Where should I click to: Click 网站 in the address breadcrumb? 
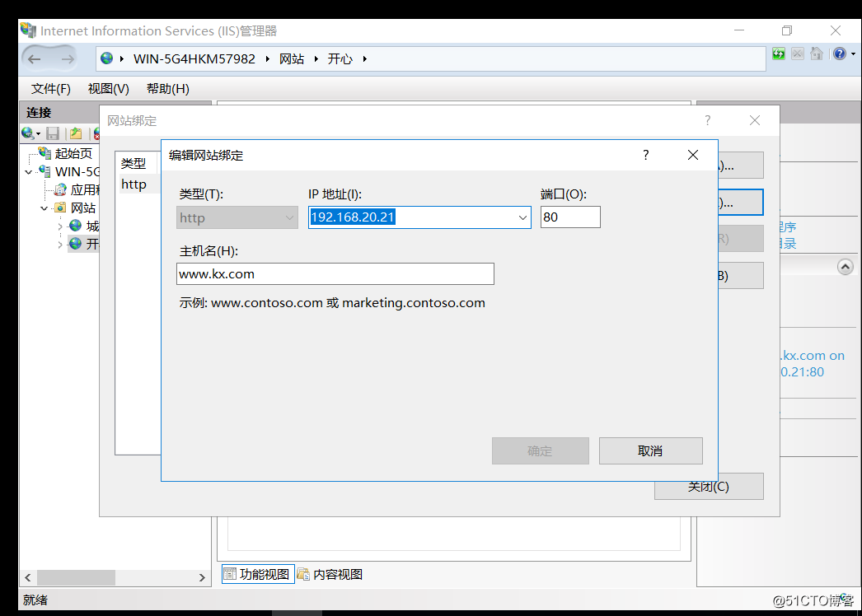click(x=292, y=58)
